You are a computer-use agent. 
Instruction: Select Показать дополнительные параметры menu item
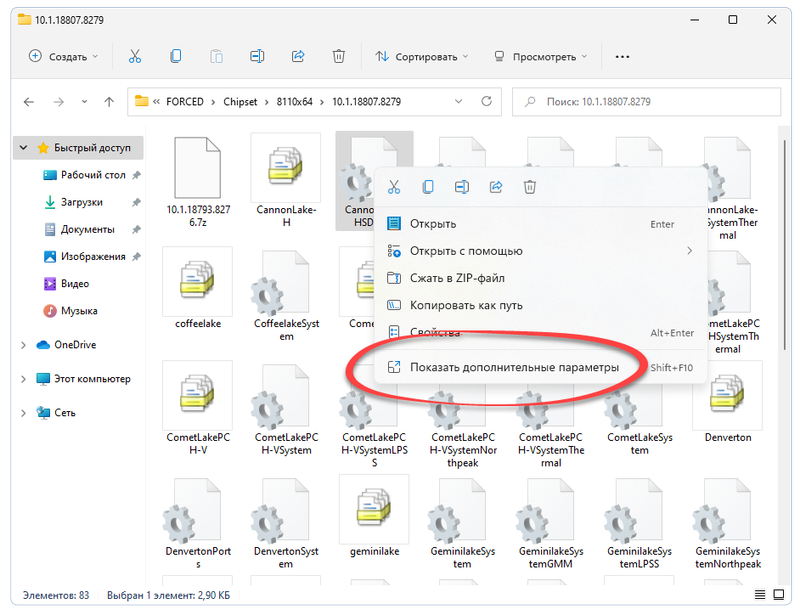point(514,368)
